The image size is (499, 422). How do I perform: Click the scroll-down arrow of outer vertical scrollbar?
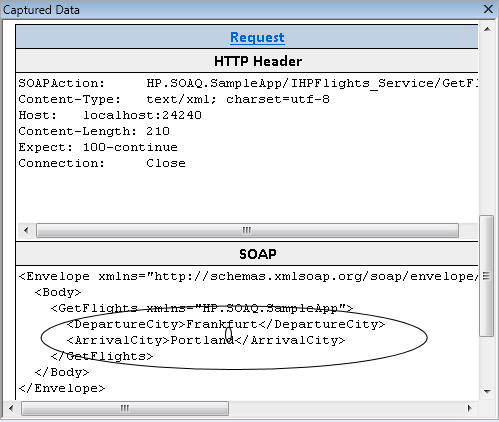(487, 391)
